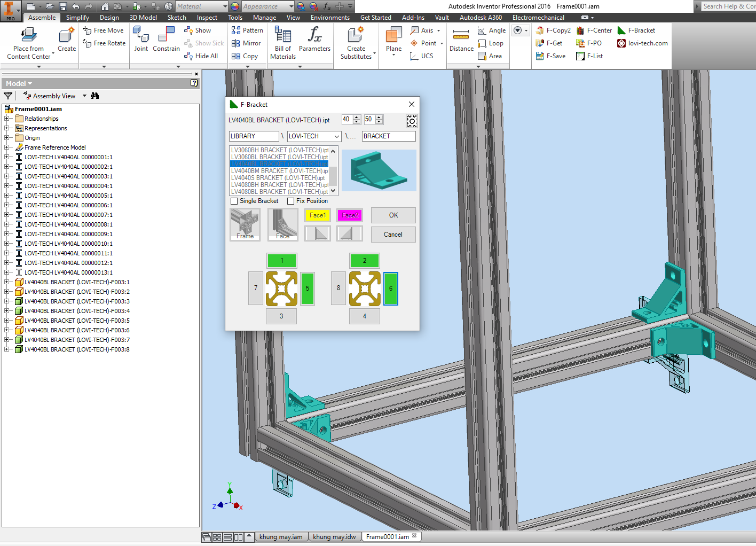This screenshot has height=546, width=756.
Task: Click the magenta Face2 swatch
Action: point(350,215)
